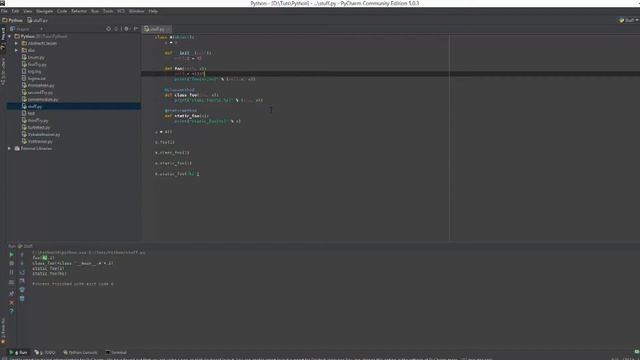Toggle the Favorites side tool tab

(x=3, y=330)
